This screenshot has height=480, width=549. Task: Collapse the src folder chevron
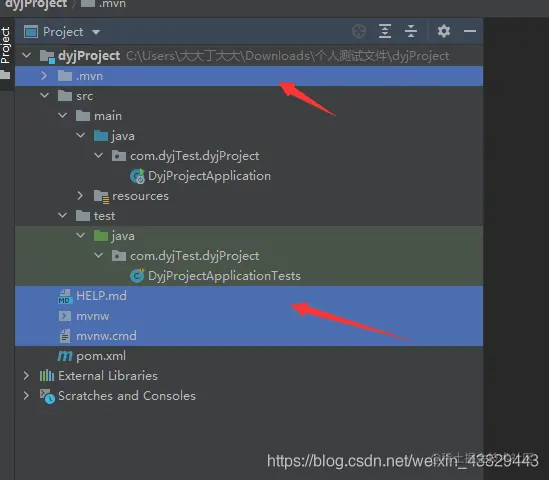click(x=44, y=95)
